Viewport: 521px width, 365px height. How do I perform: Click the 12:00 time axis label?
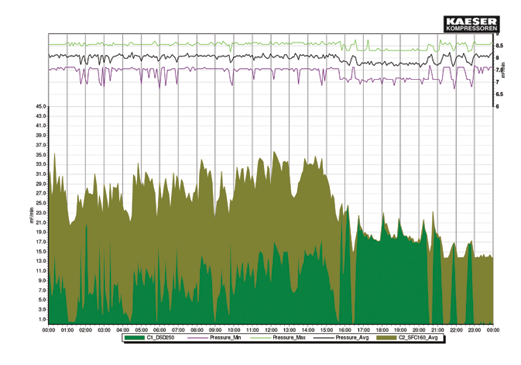271,330
